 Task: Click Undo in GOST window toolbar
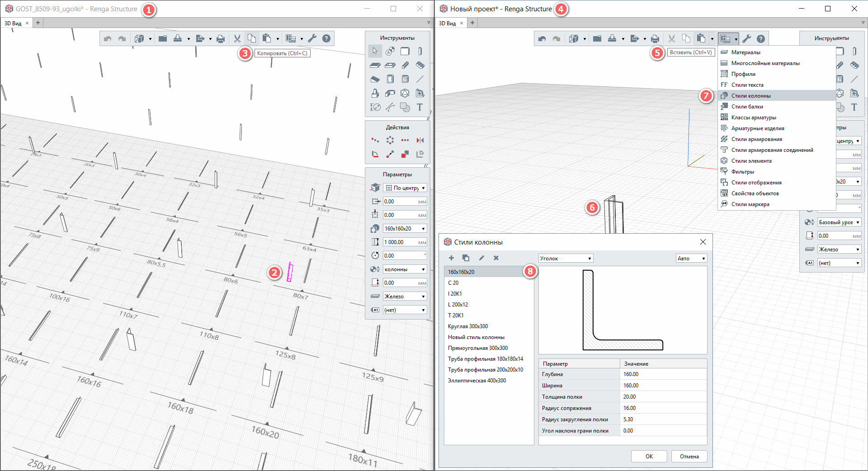(108, 39)
